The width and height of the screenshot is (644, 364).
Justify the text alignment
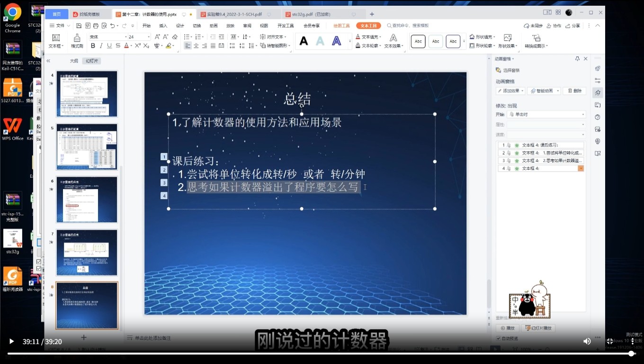[213, 46]
